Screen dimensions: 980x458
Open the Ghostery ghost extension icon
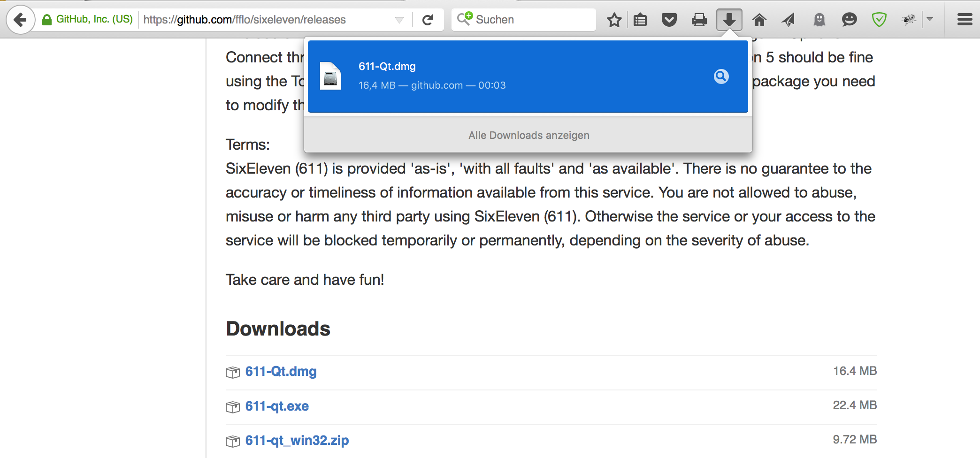(x=819, y=20)
